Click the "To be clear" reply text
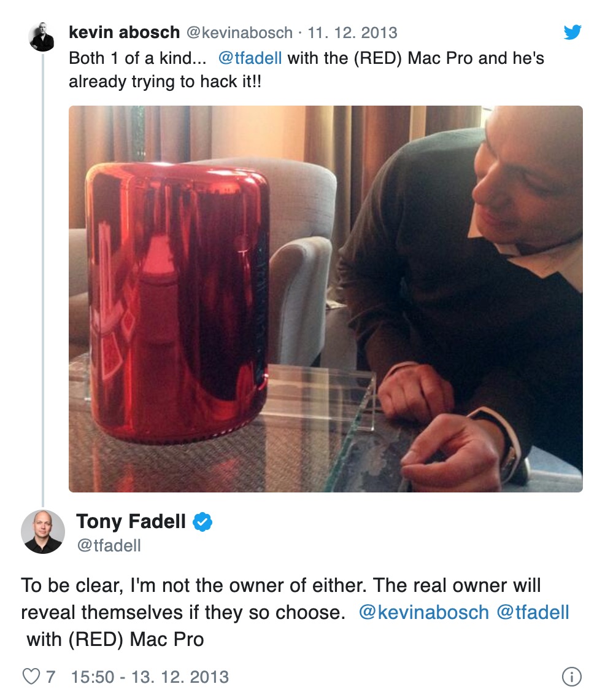The width and height of the screenshot is (605, 700). tap(245, 585)
